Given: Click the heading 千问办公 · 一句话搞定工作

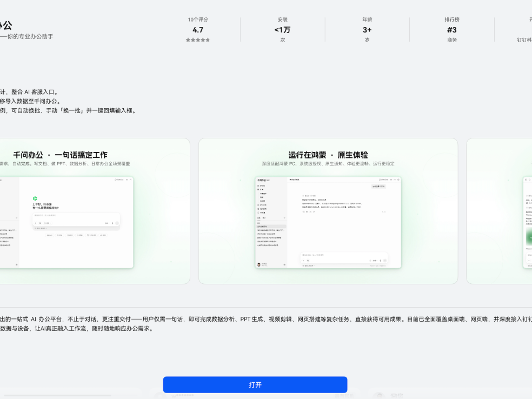Looking at the screenshot, I should [x=60, y=155].
